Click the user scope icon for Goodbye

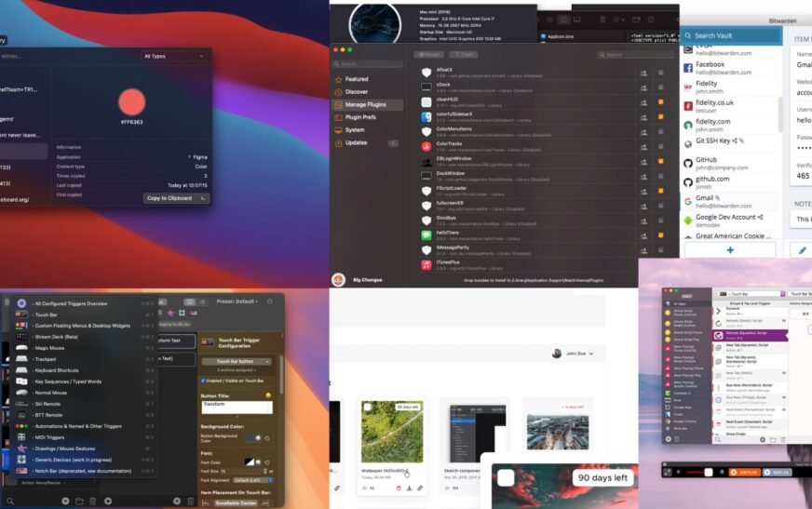tap(643, 221)
